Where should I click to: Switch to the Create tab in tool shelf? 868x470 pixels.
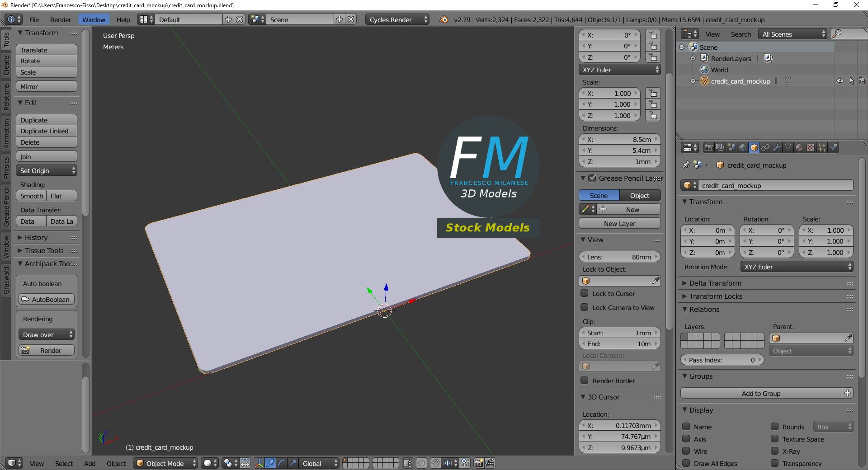[x=6, y=66]
